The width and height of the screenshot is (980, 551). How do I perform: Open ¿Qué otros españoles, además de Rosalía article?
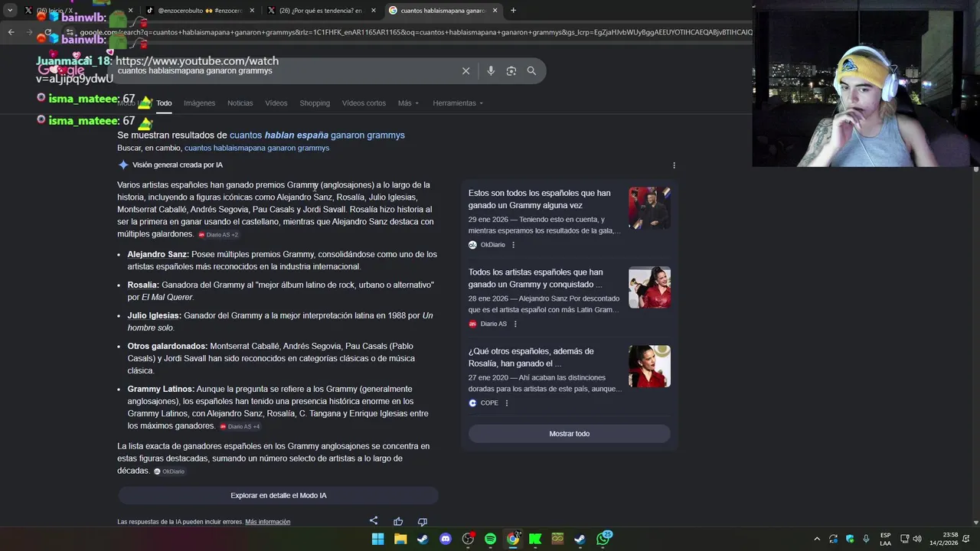click(x=531, y=357)
